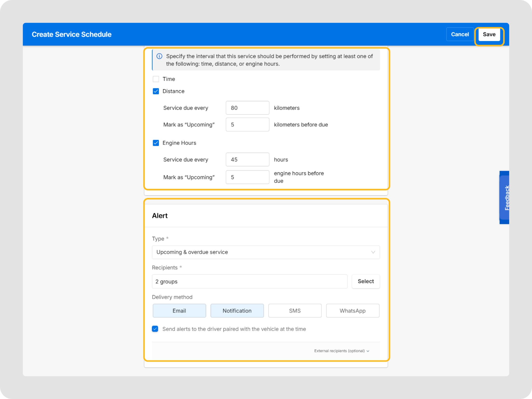This screenshot has height=399, width=532.
Task: Enable the Time interval checkbox
Action: point(156,79)
